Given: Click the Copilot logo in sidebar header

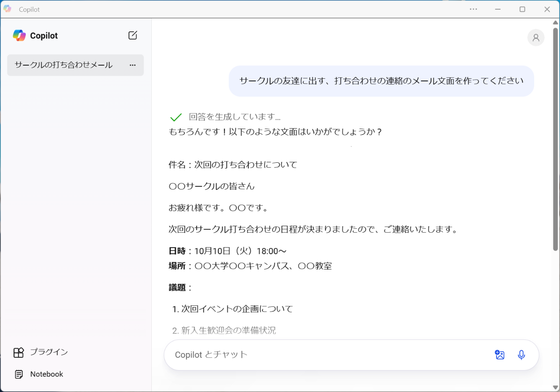Looking at the screenshot, I should coord(19,35).
